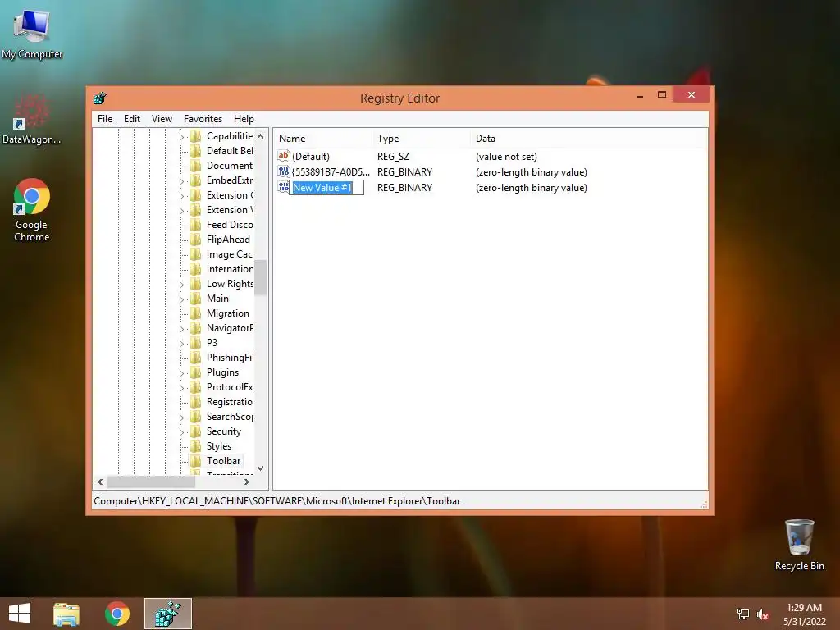The height and width of the screenshot is (630, 840).
Task: Expand the Security key arrow
Action: (x=181, y=432)
